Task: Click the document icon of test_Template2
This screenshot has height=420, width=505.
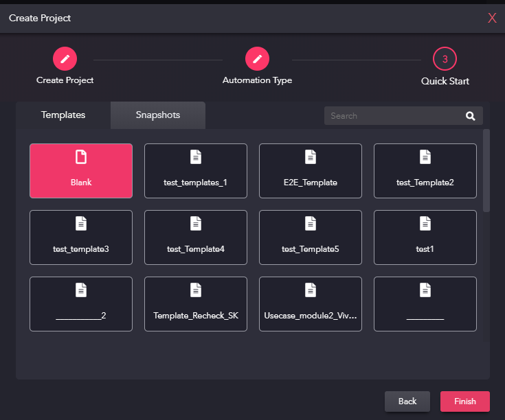Action: point(425,157)
